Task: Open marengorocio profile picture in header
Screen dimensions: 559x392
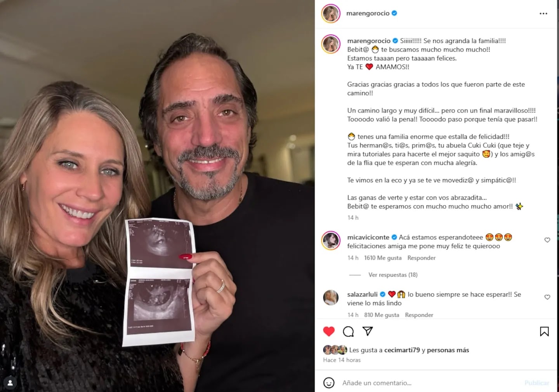Action: [x=331, y=14]
